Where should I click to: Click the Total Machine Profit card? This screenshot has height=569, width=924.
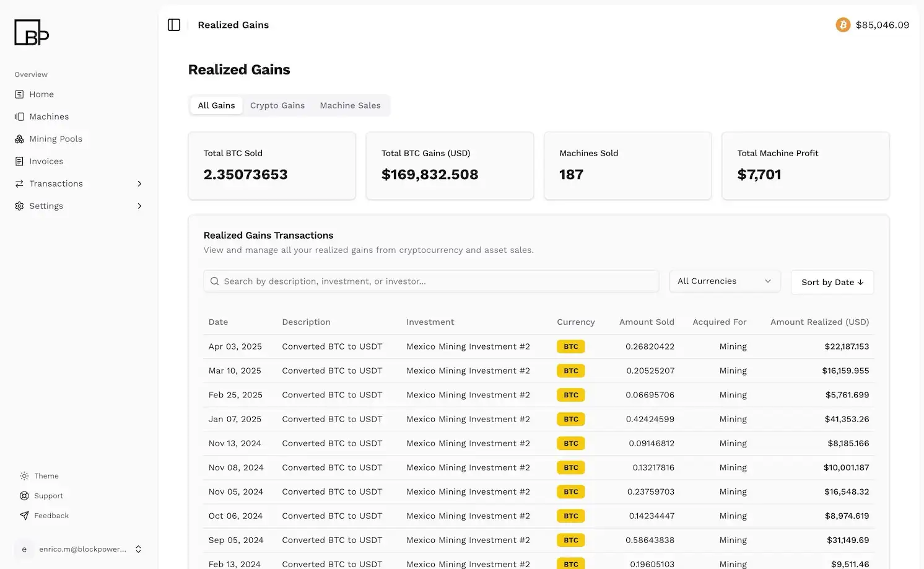(x=806, y=165)
